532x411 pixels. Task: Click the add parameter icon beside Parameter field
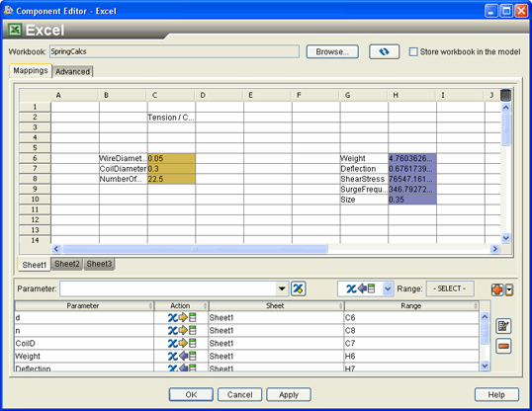tap(299, 288)
